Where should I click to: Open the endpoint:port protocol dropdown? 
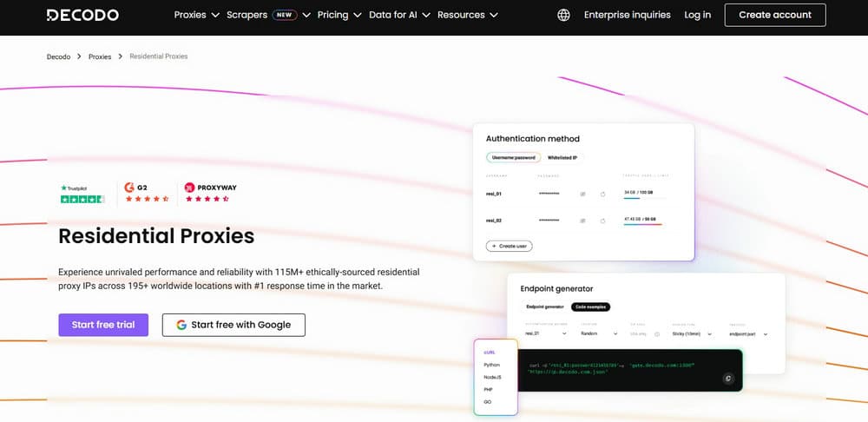pos(748,334)
